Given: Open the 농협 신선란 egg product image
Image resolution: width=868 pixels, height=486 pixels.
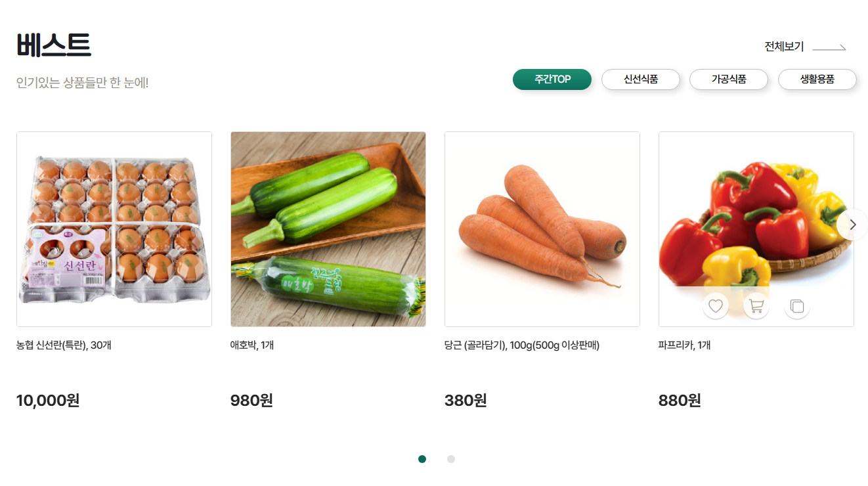Looking at the screenshot, I should [114, 229].
